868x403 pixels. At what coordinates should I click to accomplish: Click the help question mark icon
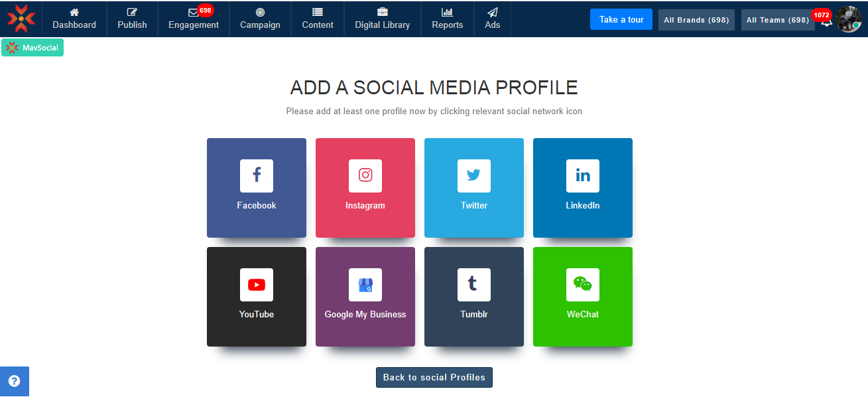14,381
